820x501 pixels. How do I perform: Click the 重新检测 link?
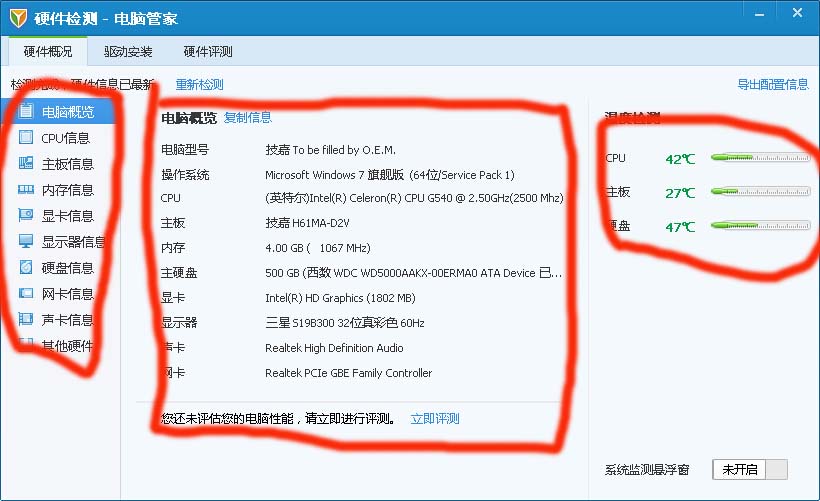click(200, 85)
